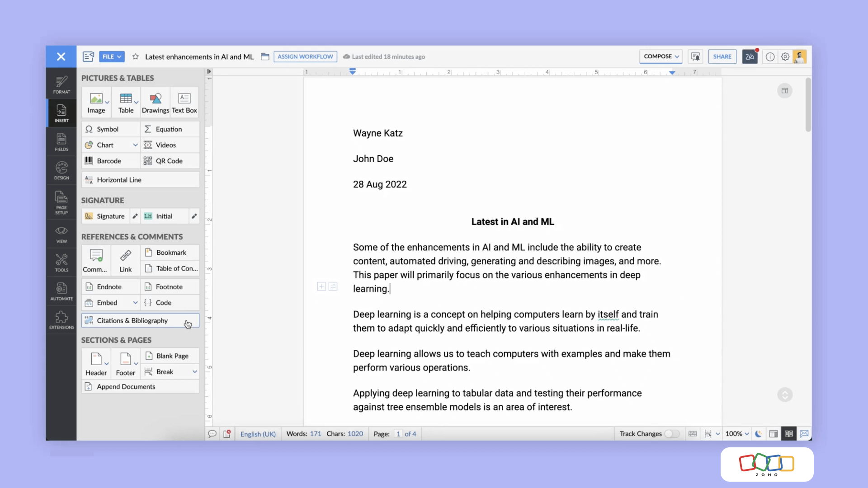868x488 pixels.
Task: Open the FILE dropdown menu
Action: point(112,57)
